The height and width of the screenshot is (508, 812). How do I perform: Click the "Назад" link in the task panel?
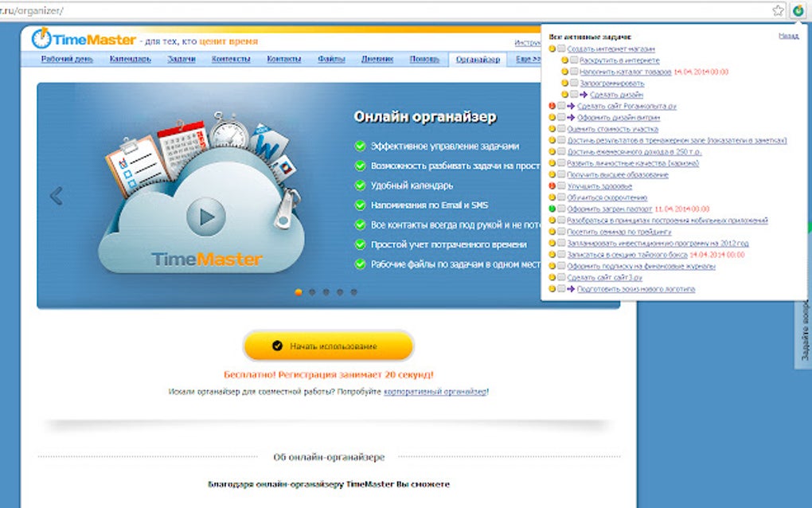point(787,36)
